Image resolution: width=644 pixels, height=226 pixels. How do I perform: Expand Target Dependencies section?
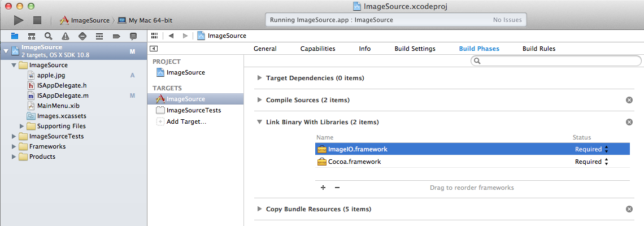point(259,77)
